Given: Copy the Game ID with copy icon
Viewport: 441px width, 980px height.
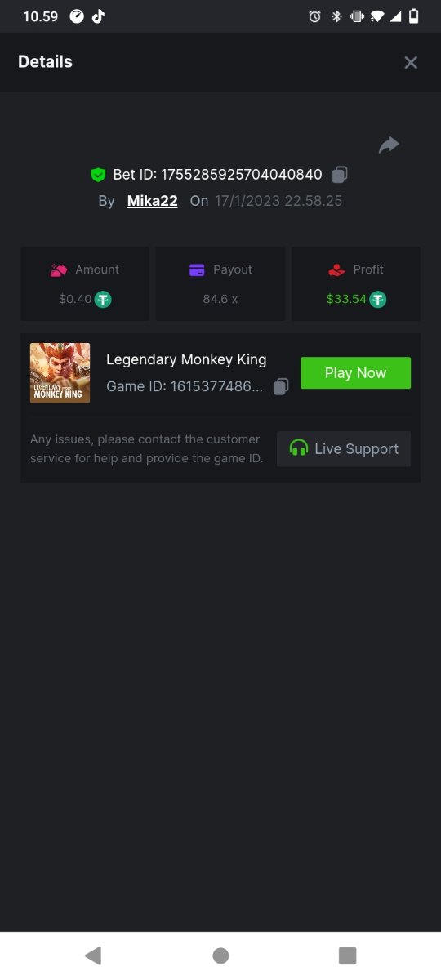Looking at the screenshot, I should coord(281,386).
